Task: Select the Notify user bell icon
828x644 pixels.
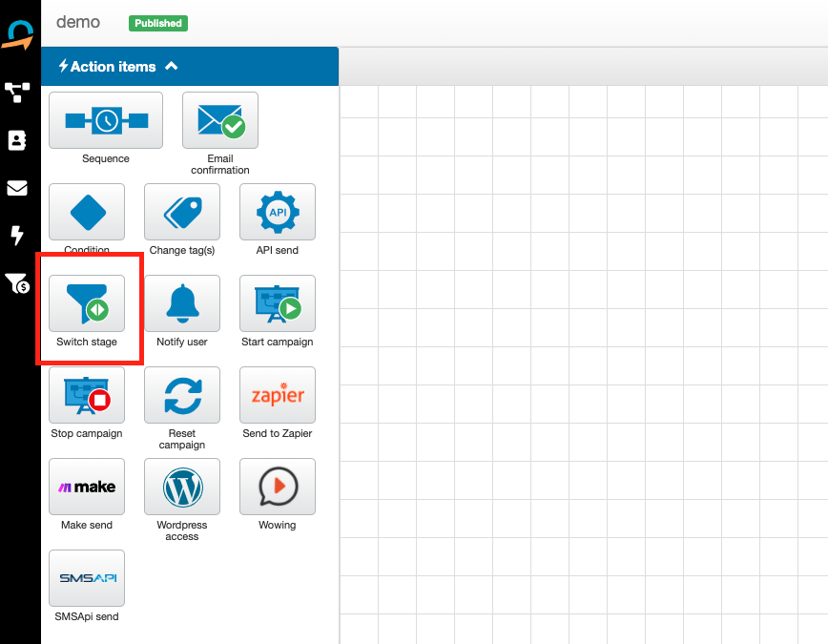Action: point(182,303)
